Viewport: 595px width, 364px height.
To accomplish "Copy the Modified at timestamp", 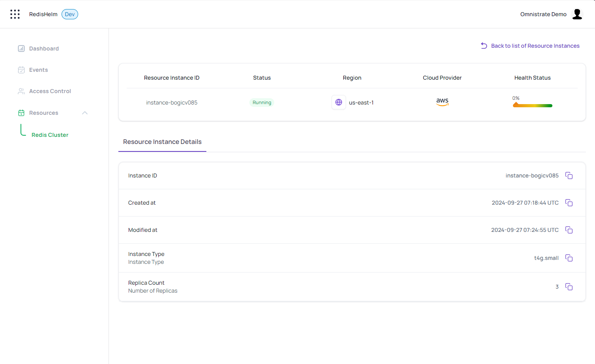I will point(569,230).
